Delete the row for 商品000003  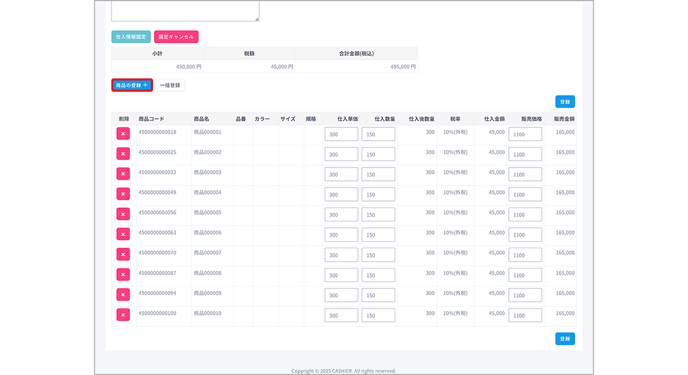click(x=123, y=174)
